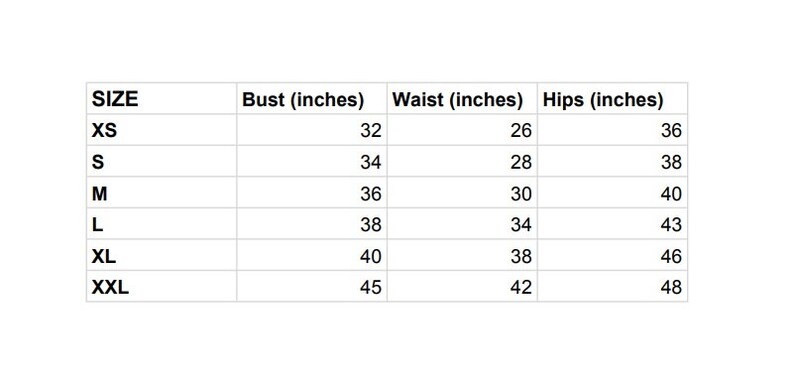Select the XXL waist value 42

click(x=521, y=288)
